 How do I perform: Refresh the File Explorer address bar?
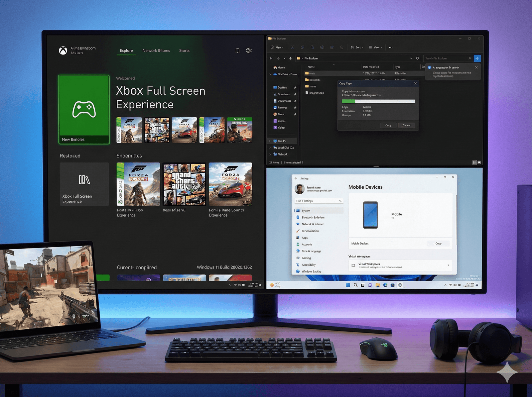pyautogui.click(x=418, y=58)
